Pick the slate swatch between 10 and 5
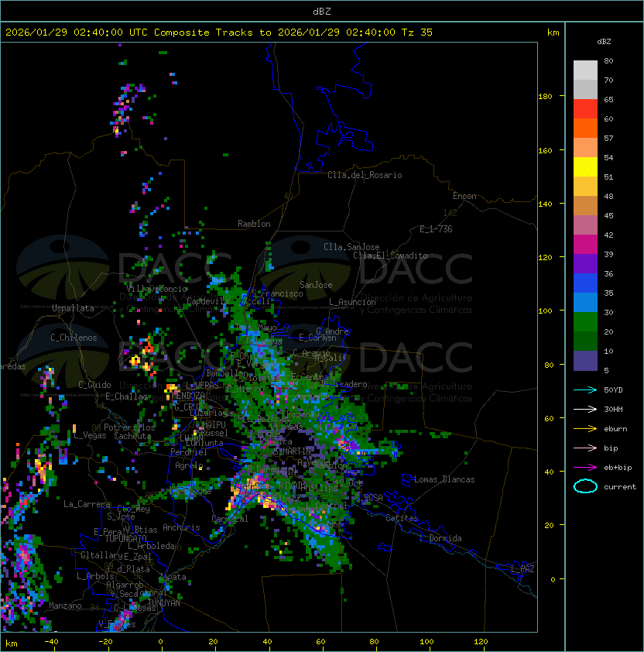644x652 pixels. [x=585, y=361]
